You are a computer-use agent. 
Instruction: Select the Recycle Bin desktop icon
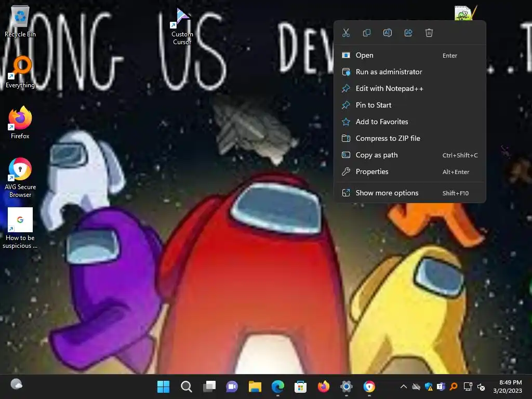pyautogui.click(x=20, y=21)
